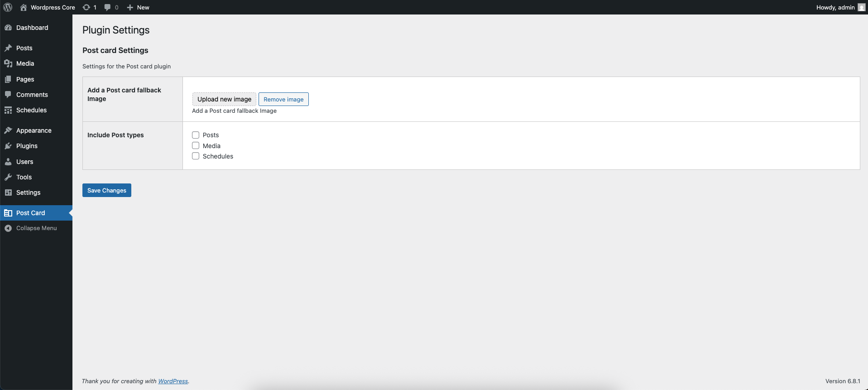Click the Pages icon in sidebar
The image size is (868, 390).
click(x=8, y=79)
